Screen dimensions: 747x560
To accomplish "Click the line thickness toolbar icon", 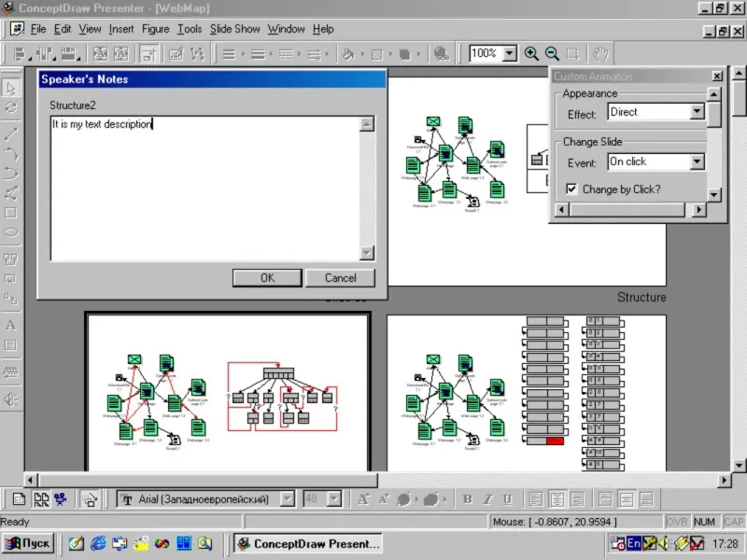I will pyautogui.click(x=258, y=54).
